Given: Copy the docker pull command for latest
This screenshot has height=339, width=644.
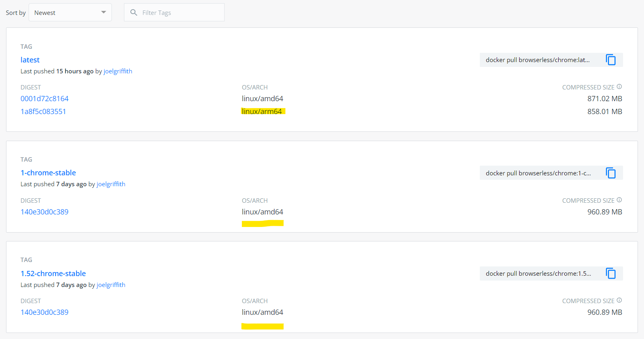Looking at the screenshot, I should click(611, 60).
